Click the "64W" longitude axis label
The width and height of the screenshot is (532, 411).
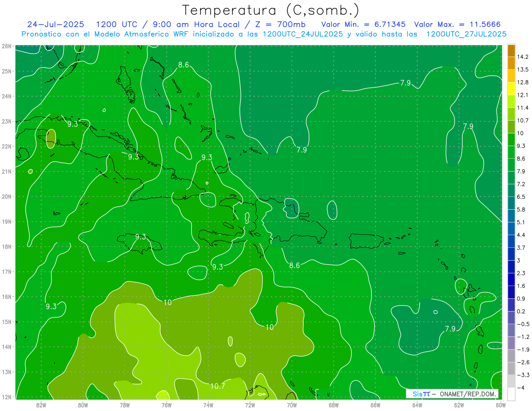(x=417, y=405)
